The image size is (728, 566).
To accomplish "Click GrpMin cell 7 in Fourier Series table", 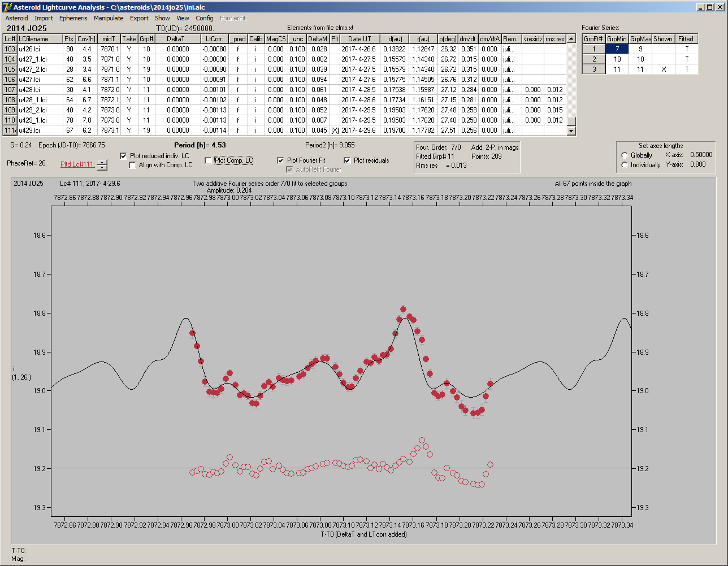I will [x=617, y=49].
